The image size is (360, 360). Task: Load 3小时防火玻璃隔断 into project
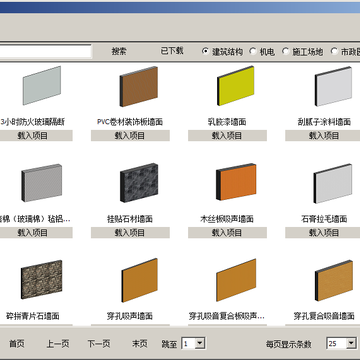tap(33, 135)
